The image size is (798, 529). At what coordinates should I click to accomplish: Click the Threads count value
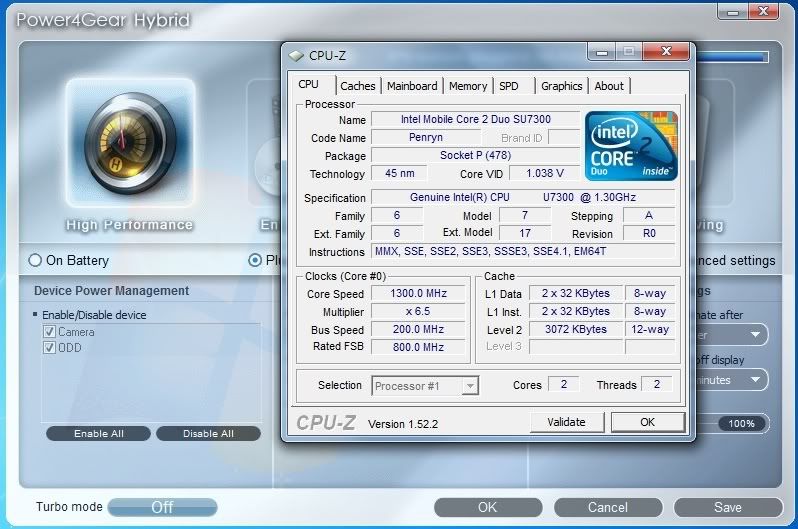pyautogui.click(x=657, y=384)
